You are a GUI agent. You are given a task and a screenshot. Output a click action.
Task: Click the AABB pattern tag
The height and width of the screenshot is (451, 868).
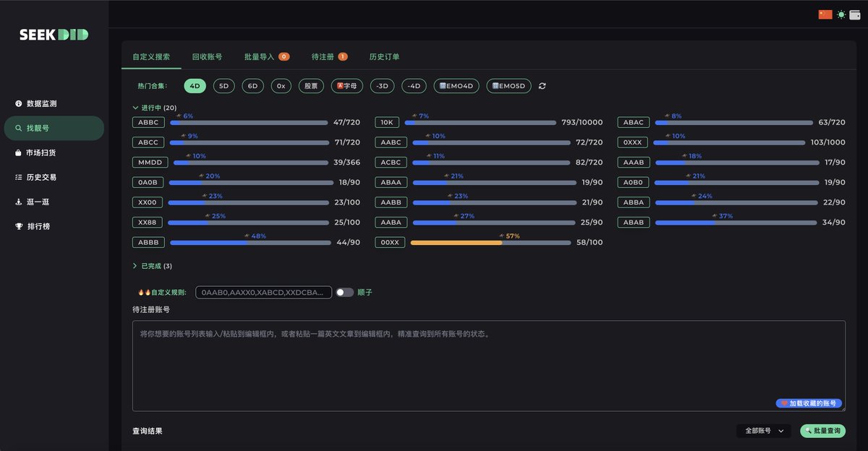tap(391, 202)
